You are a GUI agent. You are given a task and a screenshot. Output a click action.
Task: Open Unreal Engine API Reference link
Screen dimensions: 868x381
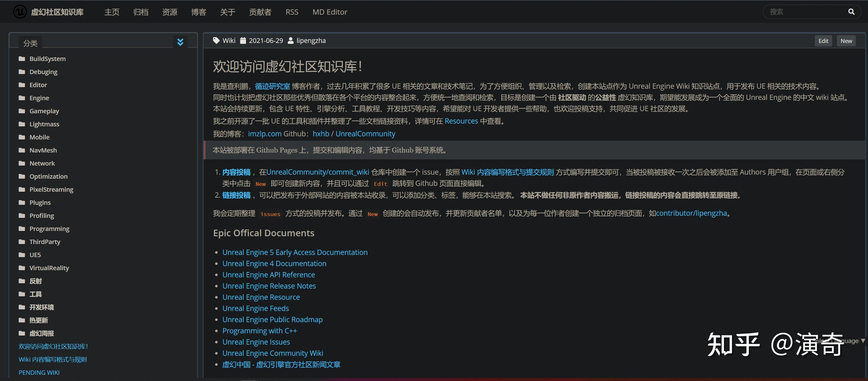[269, 275]
